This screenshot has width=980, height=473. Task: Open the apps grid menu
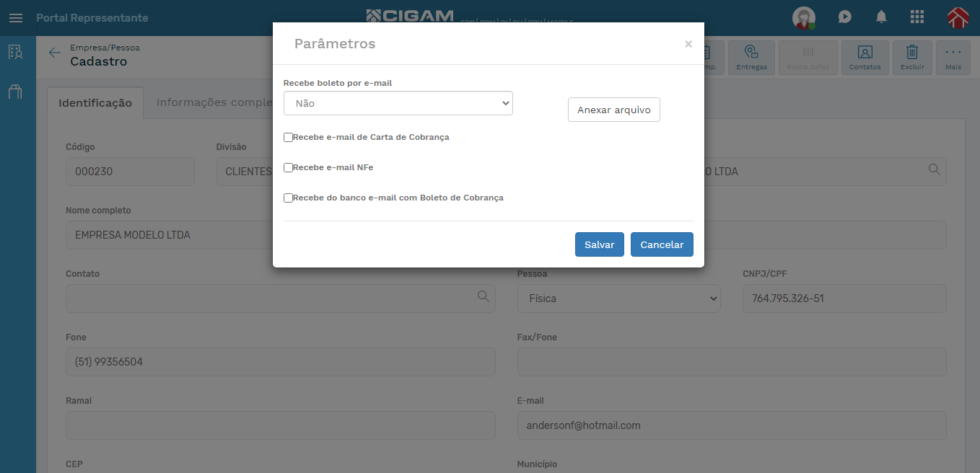coord(917,17)
